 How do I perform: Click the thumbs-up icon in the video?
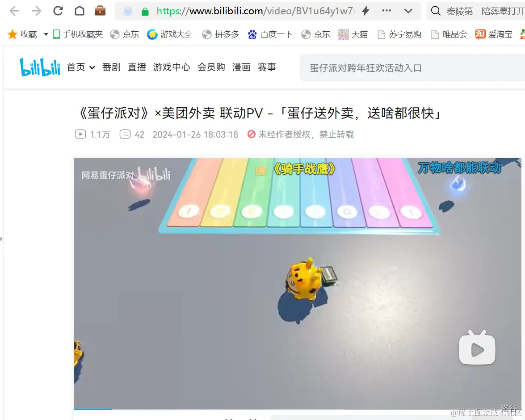[x=261, y=171]
